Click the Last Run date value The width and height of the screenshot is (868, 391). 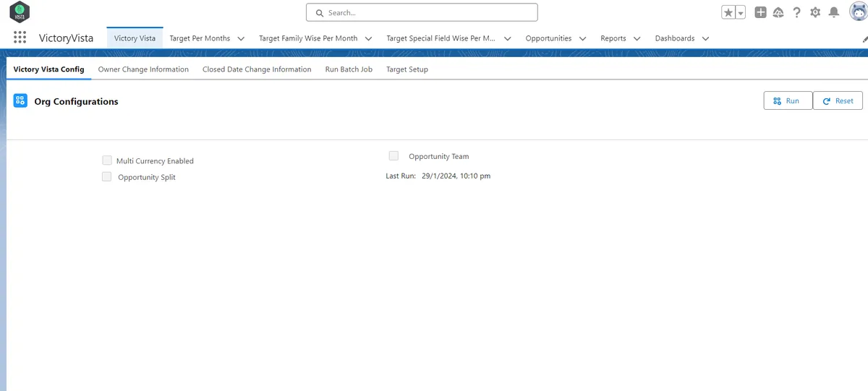[456, 176]
